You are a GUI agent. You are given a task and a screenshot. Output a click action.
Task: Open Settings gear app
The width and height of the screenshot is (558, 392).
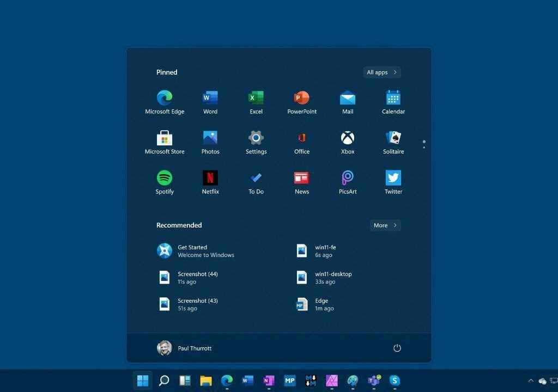click(256, 142)
